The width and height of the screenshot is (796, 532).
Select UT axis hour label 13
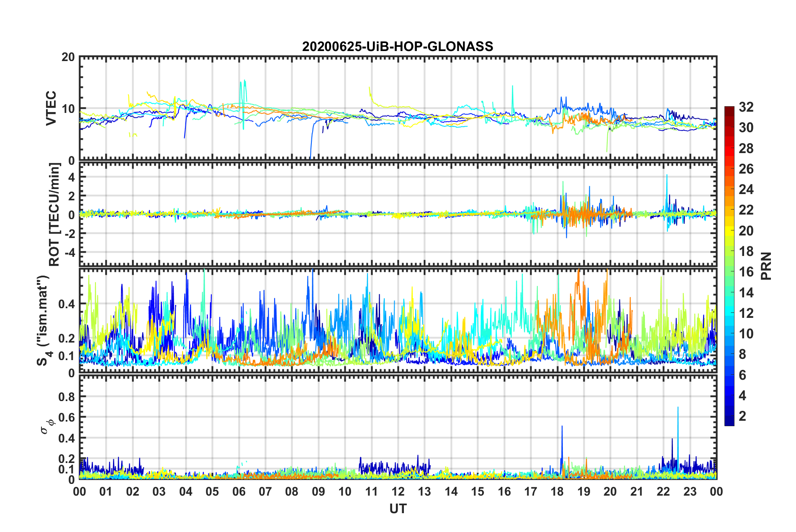(425, 492)
